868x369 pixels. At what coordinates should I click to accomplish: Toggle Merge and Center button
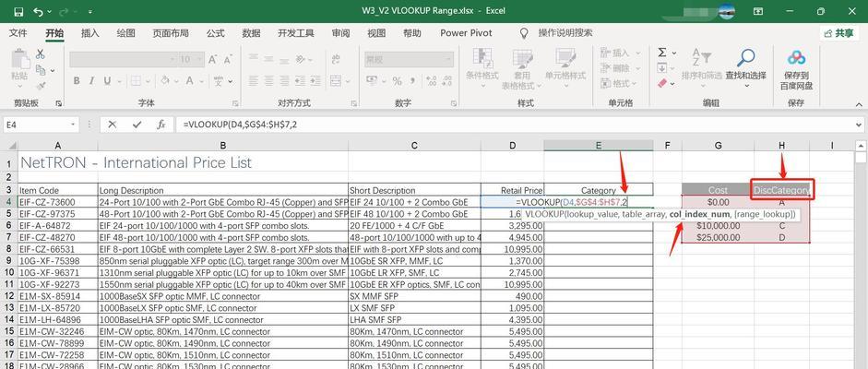[x=336, y=81]
